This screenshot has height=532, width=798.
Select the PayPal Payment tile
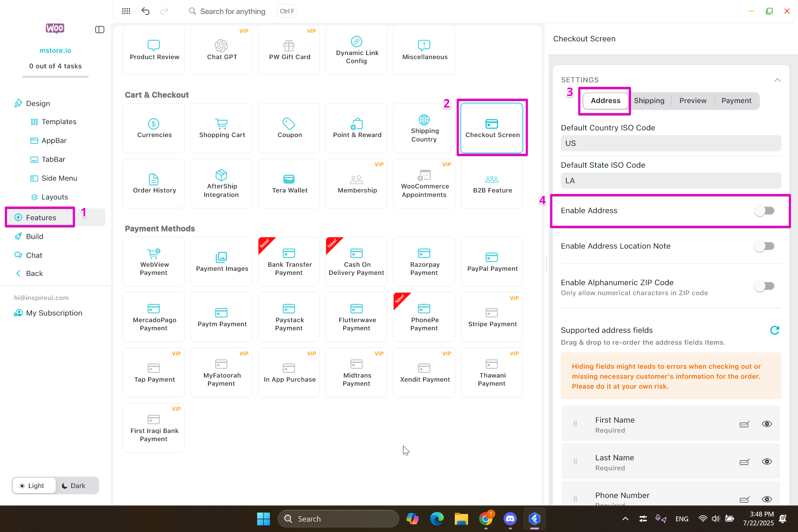492,262
